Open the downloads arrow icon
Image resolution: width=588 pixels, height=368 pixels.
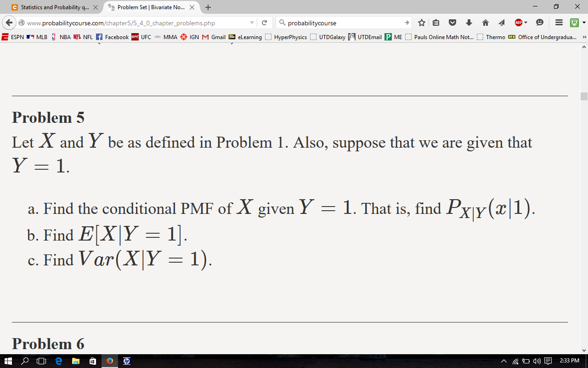coord(469,23)
